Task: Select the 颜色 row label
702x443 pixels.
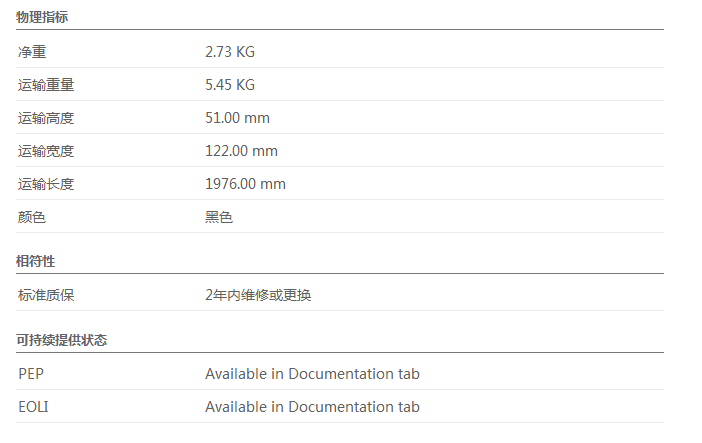Action: click(x=32, y=217)
